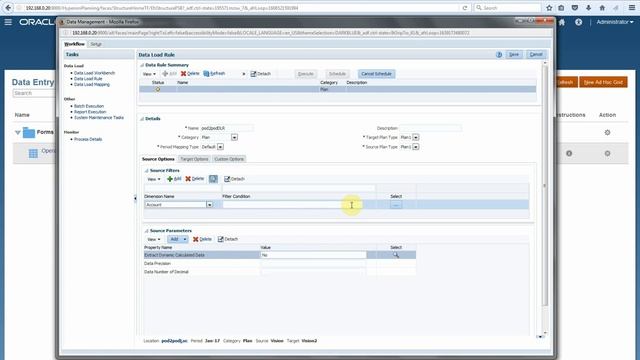Go to Firefox home page icon
The image size is (640, 360).
coord(602,8)
